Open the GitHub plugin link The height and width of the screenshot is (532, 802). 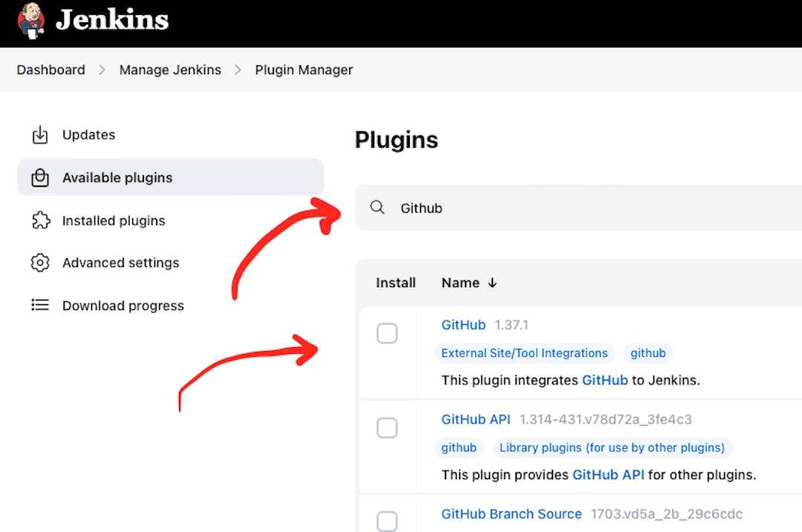[463, 324]
